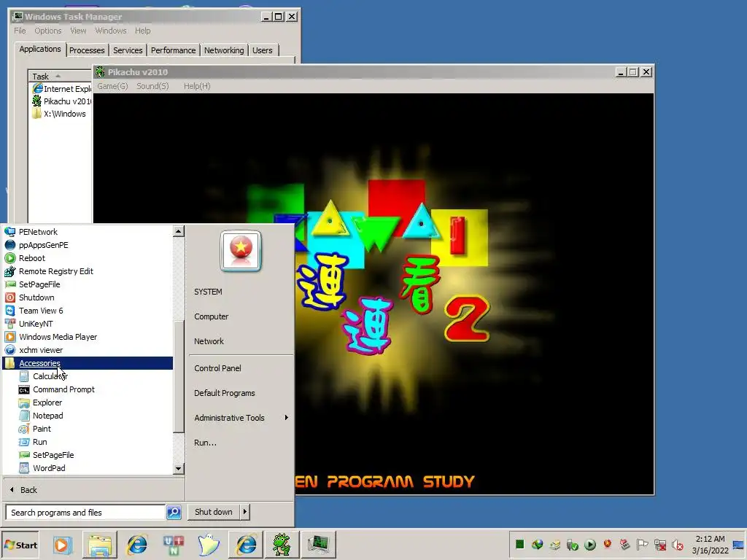Open Remote Registry Edit
This screenshot has width=747, height=560.
55,271
